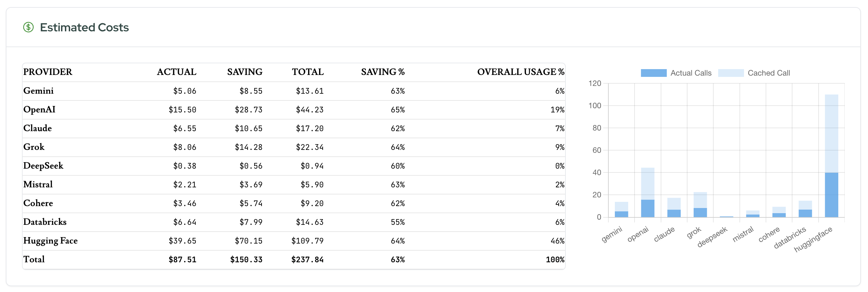This screenshot has width=868, height=292.
Task: Select the Gemini provider row
Action: point(38,91)
